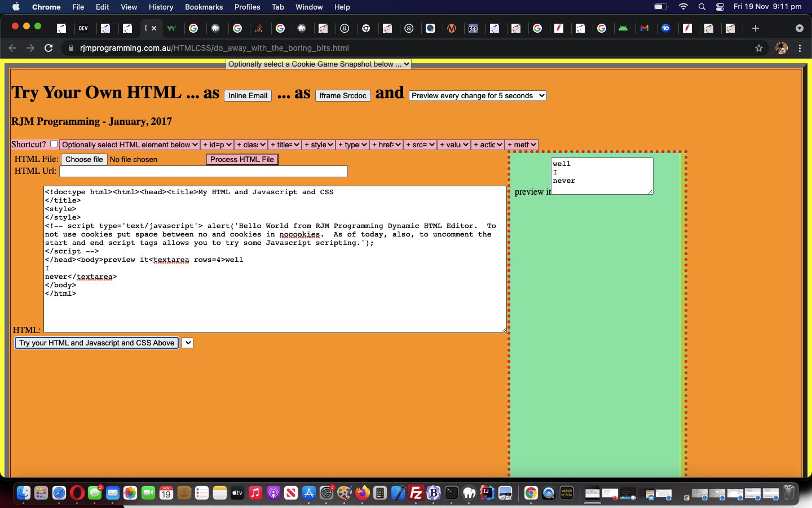Click the preview textarea showing 'well I never'
Screen dimensions: 812x508
602,176
